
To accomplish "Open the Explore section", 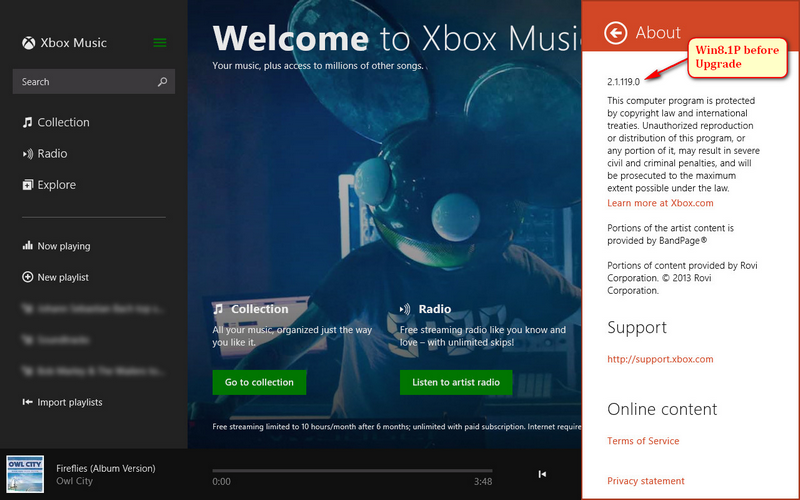I will click(56, 185).
